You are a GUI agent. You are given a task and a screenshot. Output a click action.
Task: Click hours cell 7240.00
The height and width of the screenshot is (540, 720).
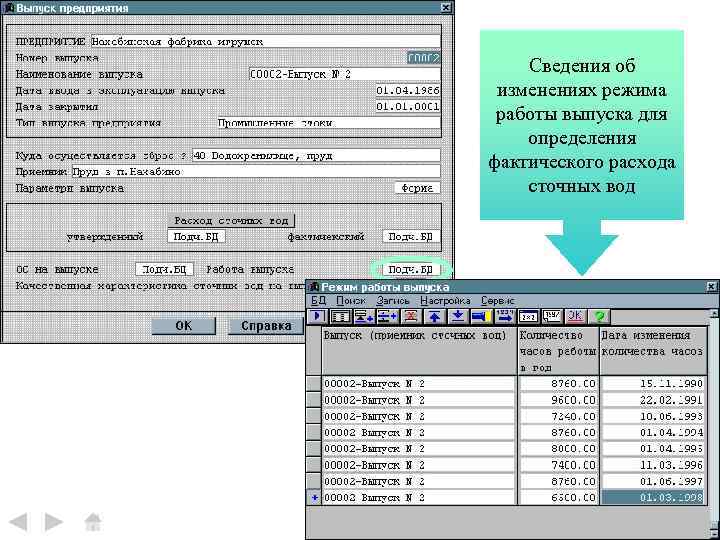(558, 416)
